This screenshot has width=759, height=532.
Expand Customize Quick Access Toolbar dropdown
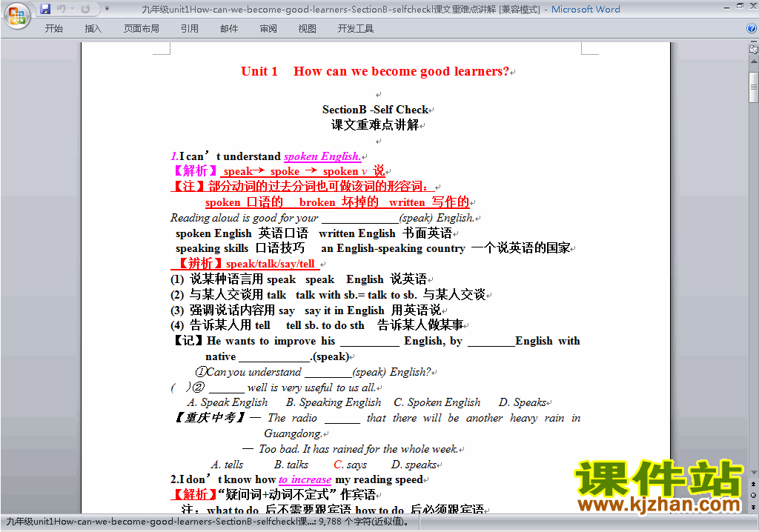[x=107, y=9]
